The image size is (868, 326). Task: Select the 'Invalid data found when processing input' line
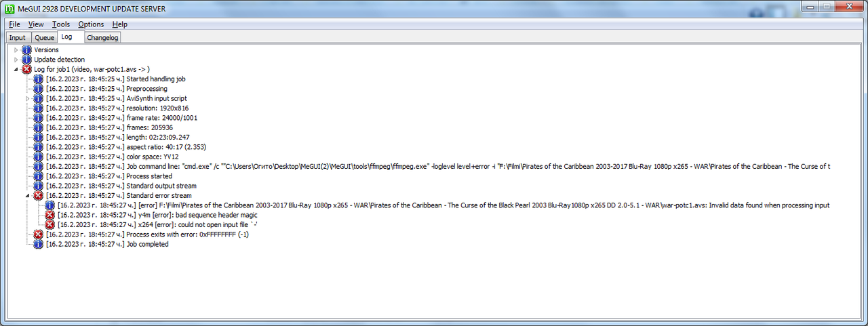(443, 205)
